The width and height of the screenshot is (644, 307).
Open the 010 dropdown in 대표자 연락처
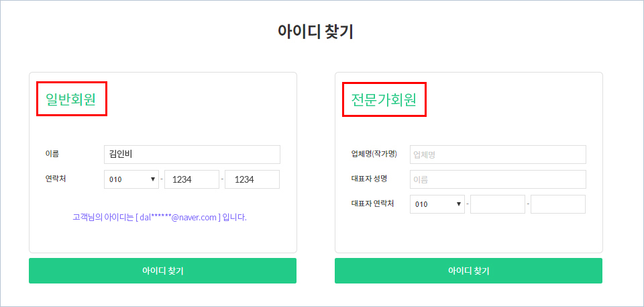(x=437, y=204)
